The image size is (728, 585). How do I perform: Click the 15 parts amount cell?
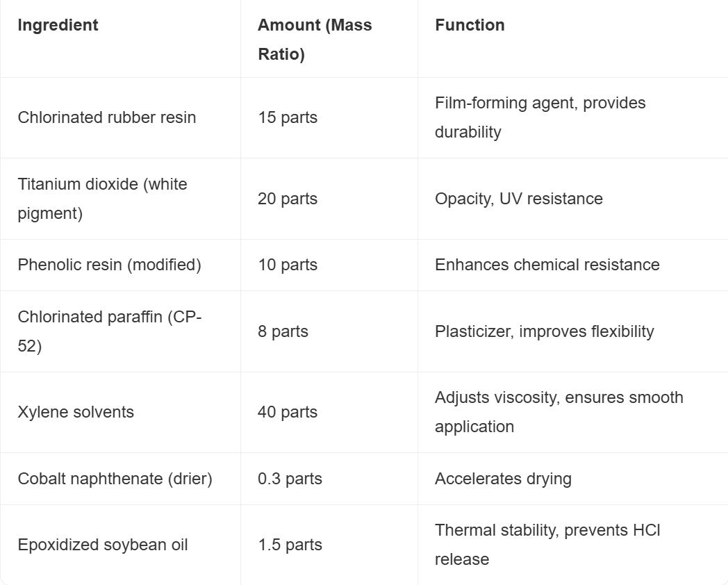click(x=288, y=117)
